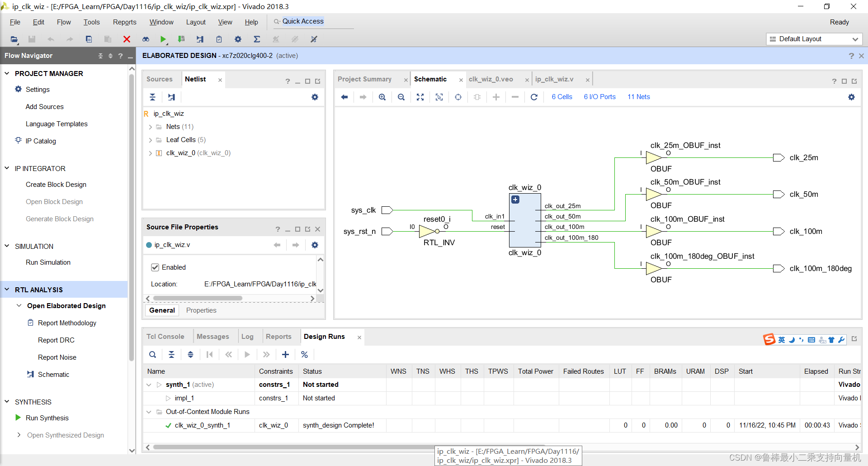The height and width of the screenshot is (466, 868).
Task: Click Run Synthesis in Flow Navigator
Action: [47, 418]
